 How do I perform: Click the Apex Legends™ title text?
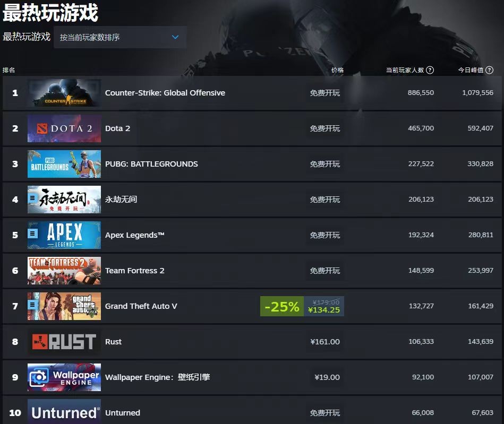[x=135, y=235]
